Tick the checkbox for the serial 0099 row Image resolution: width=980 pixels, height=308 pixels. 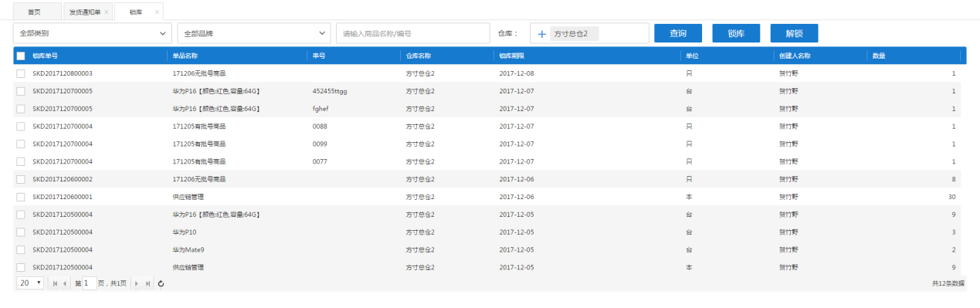21,144
